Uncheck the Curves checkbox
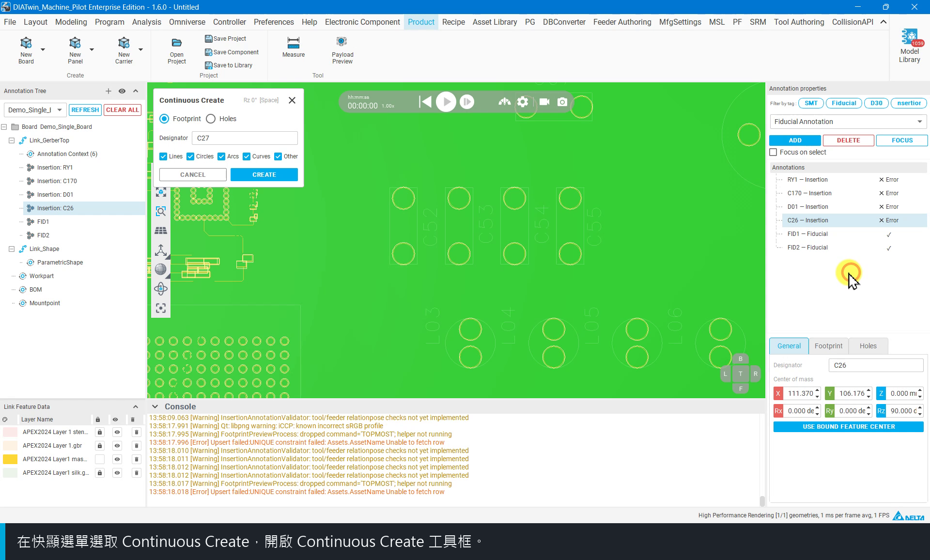The image size is (930, 560). coord(247,156)
